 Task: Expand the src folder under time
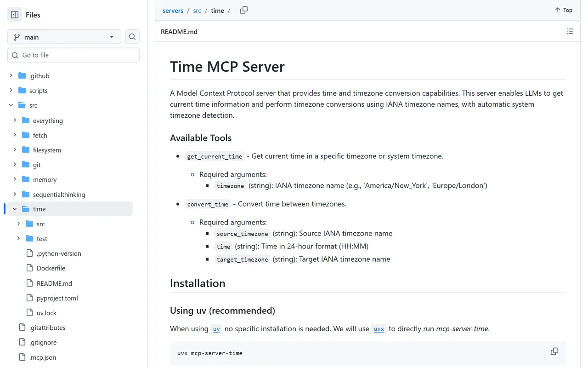pos(18,224)
